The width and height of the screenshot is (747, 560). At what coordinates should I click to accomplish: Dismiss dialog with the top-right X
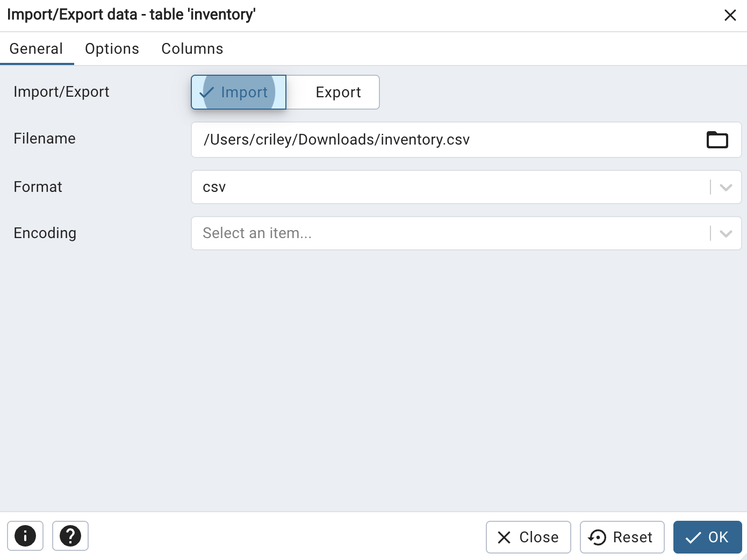tap(730, 15)
